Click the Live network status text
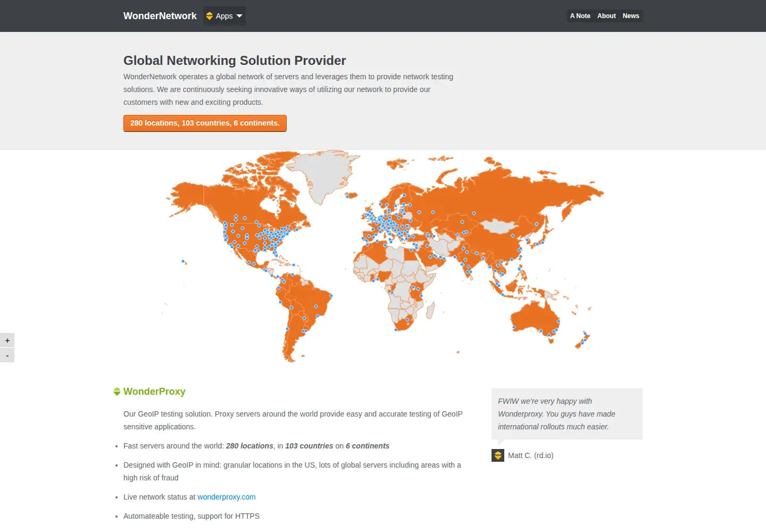This screenshot has height=532, width=766. click(x=160, y=497)
